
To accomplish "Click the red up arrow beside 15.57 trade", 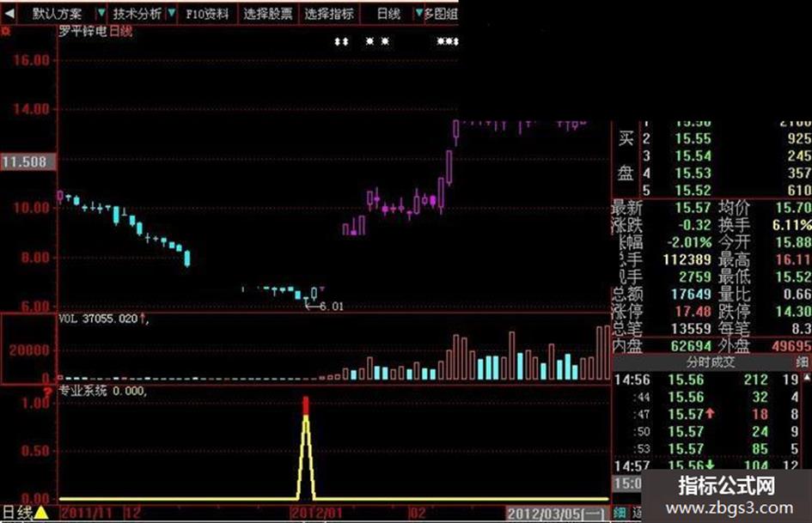I will click(x=710, y=414).
